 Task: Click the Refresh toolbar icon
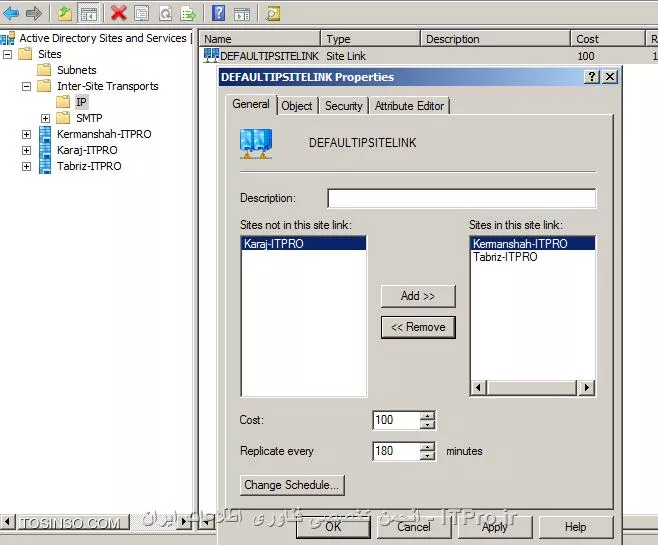coord(165,13)
